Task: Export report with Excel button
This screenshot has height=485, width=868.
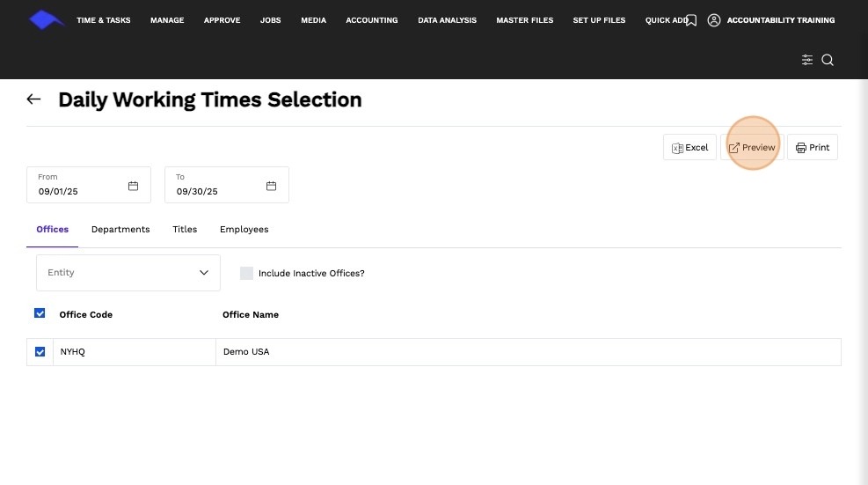Action: pos(689,148)
